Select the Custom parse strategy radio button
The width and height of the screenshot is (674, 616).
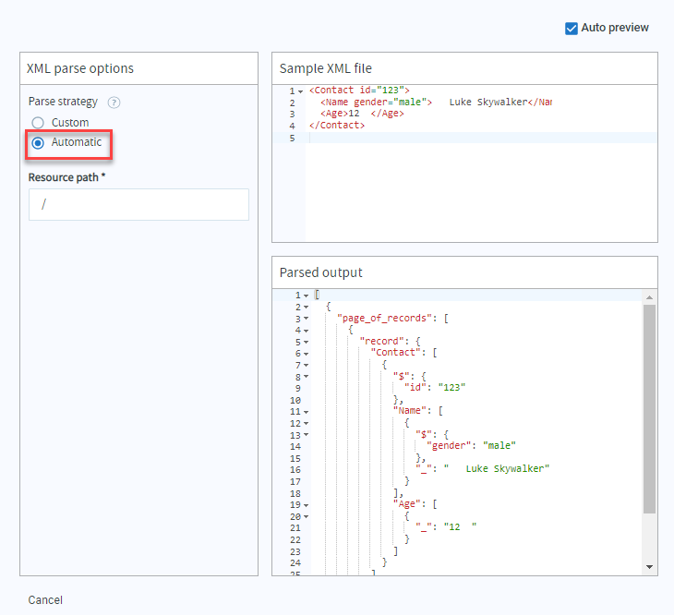(x=38, y=123)
